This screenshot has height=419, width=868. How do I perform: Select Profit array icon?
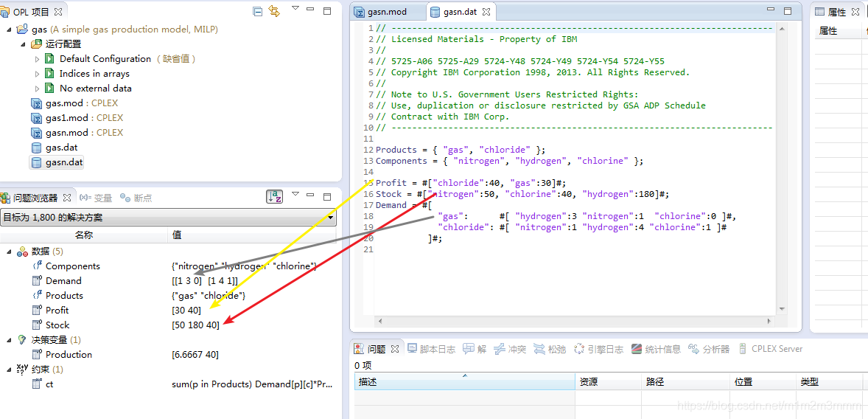point(37,311)
